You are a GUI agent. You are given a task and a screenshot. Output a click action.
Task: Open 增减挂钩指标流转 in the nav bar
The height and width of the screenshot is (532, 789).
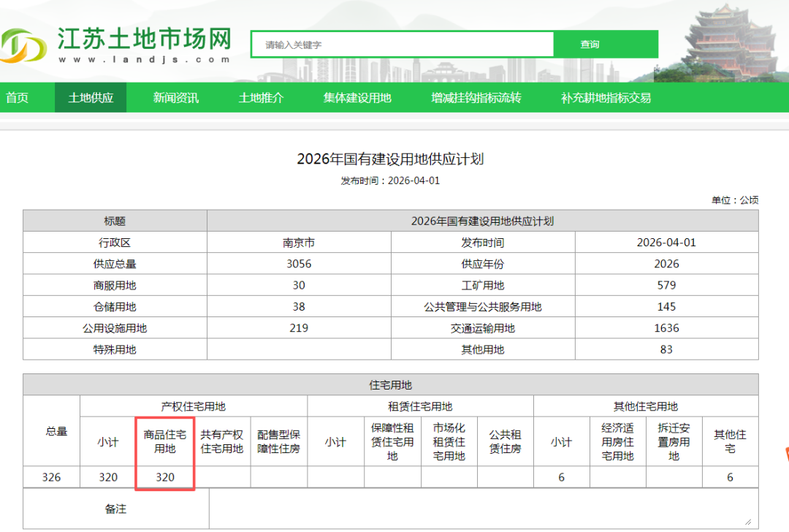pyautogui.click(x=476, y=98)
